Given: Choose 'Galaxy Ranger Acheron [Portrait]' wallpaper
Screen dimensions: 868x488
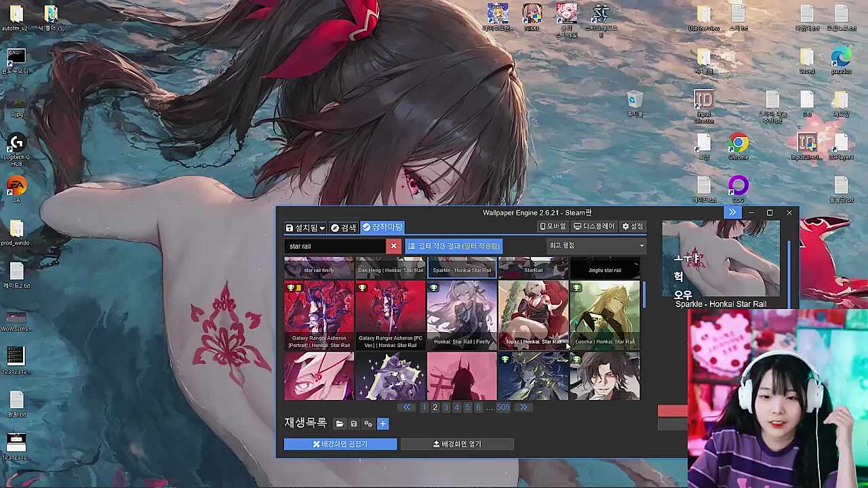Looking at the screenshot, I should pos(319,315).
